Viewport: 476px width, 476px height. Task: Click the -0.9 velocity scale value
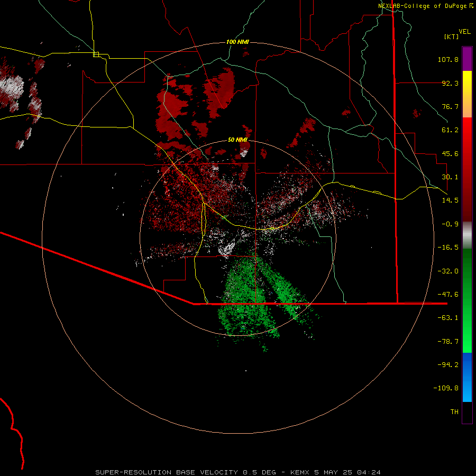pyautogui.click(x=450, y=224)
